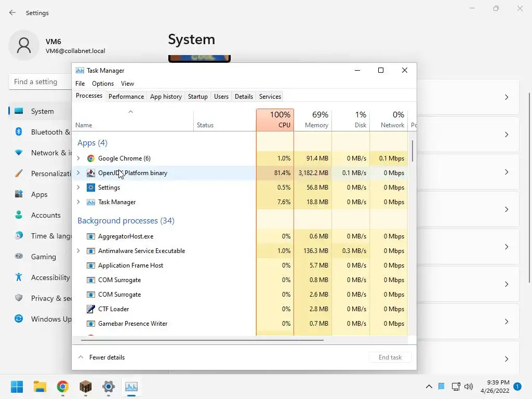
Task: Sort by the CPU column header
Action: pyautogui.click(x=275, y=120)
